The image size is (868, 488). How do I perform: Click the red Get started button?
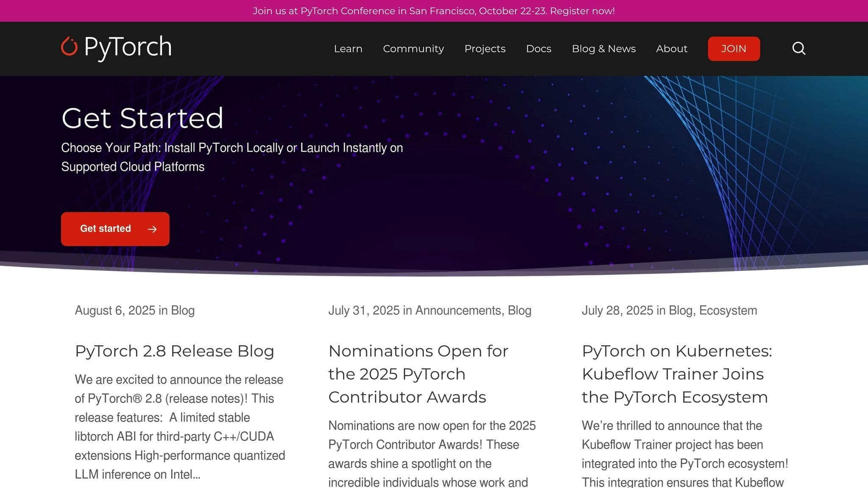click(115, 229)
